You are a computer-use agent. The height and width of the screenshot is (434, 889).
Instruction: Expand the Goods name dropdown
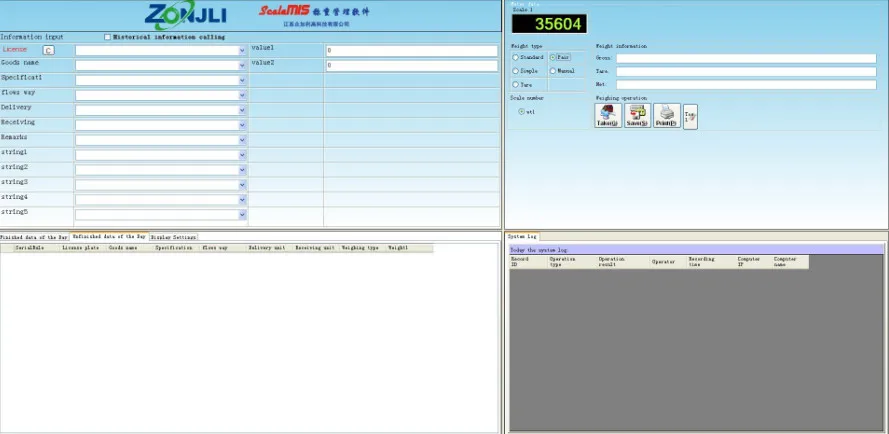pos(241,65)
